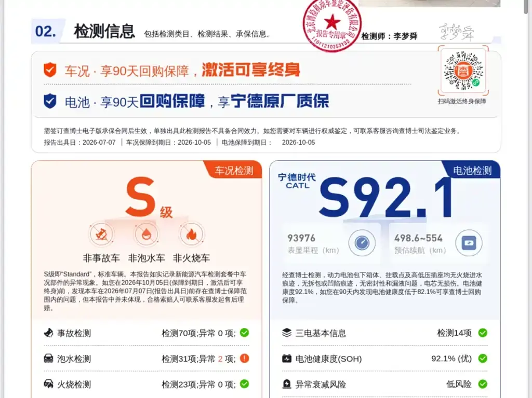Click the page vertical scrollbar thumb
This screenshot has height=398, width=532.
coord(527,7)
